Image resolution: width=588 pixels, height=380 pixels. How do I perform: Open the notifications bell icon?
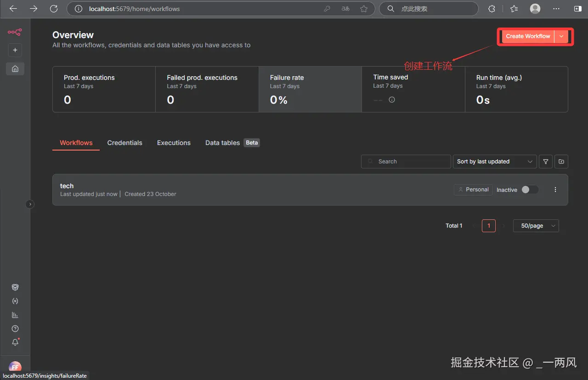coord(15,342)
